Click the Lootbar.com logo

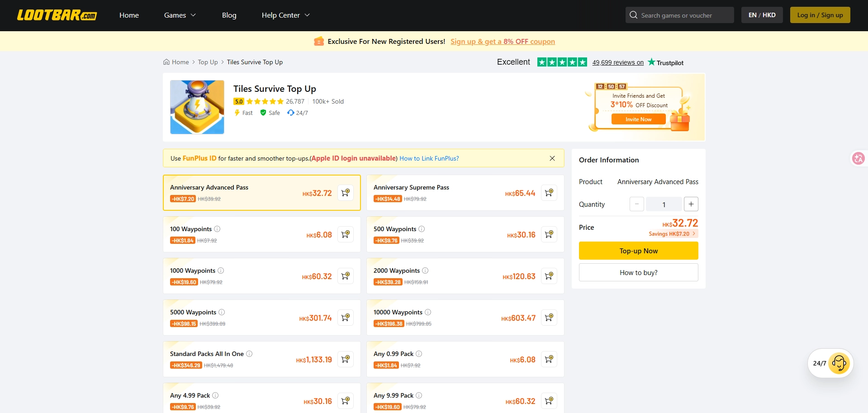click(57, 15)
